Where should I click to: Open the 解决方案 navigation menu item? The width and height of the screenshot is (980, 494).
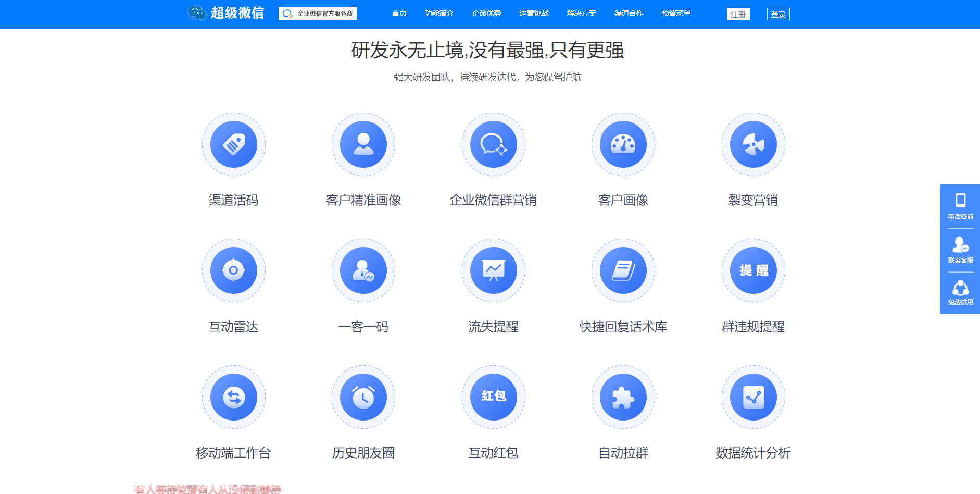click(x=581, y=14)
